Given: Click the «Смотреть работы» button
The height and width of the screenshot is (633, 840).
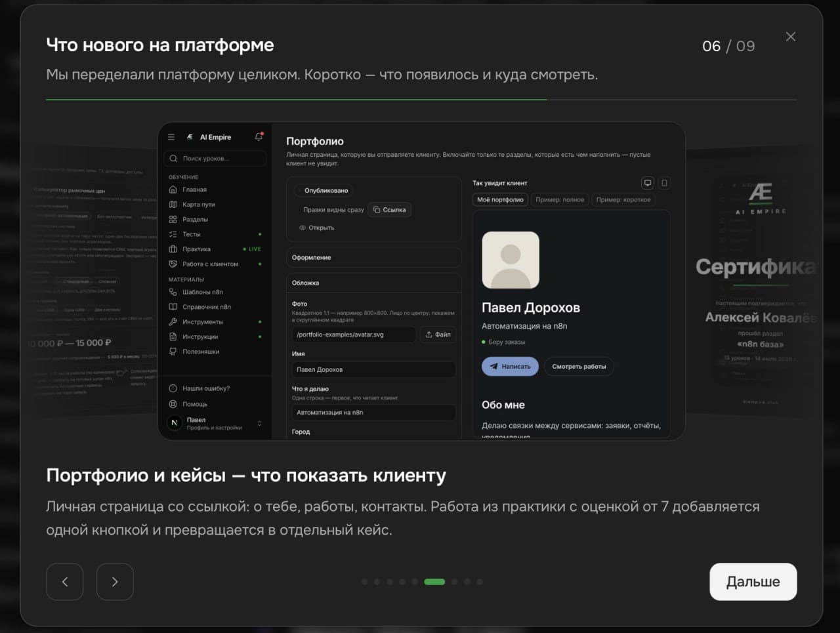Looking at the screenshot, I should tap(579, 367).
